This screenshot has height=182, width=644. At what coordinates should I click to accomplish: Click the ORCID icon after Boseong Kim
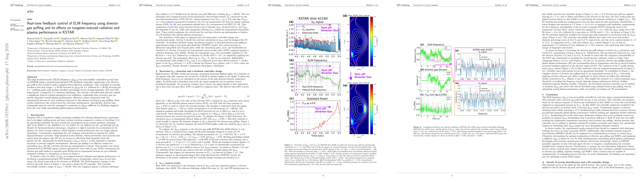tap(60, 44)
